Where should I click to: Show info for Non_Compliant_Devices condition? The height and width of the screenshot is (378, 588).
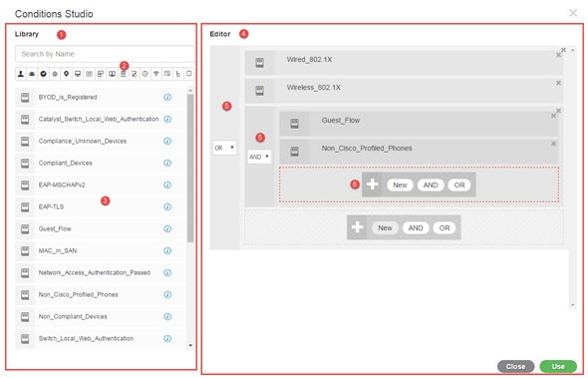point(167,317)
